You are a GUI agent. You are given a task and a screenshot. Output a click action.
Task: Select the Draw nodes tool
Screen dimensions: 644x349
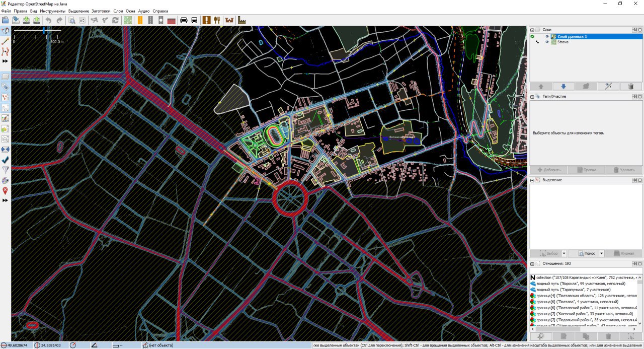coord(6,41)
